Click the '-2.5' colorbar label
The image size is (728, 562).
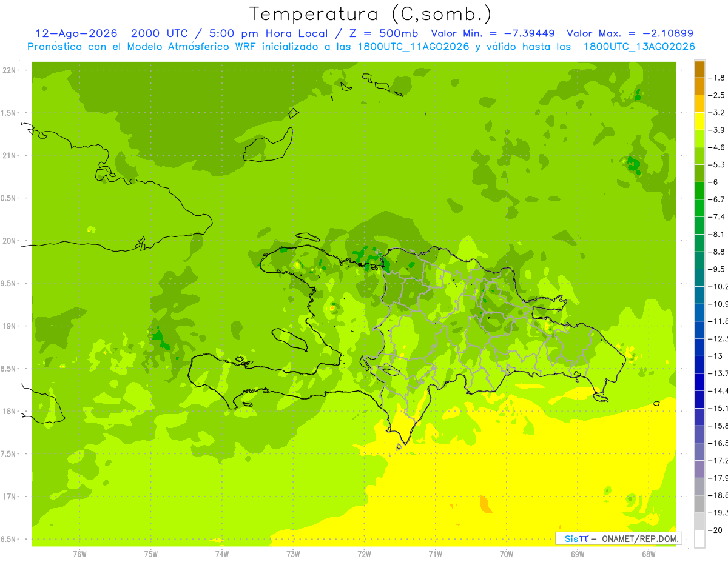[718, 95]
